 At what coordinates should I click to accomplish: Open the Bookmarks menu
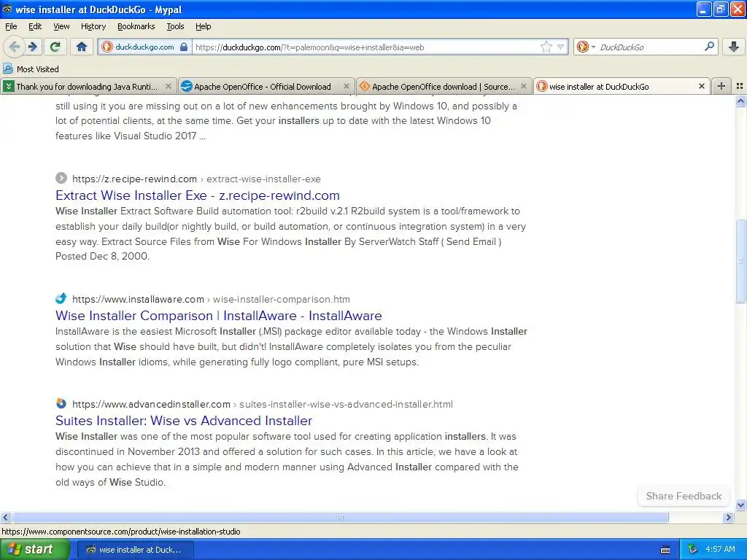click(x=136, y=26)
